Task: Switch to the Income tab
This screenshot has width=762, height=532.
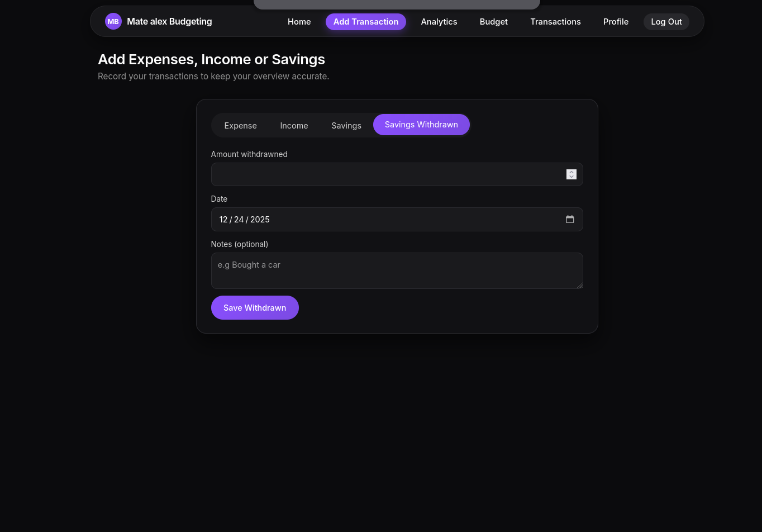Action: pyautogui.click(x=294, y=125)
